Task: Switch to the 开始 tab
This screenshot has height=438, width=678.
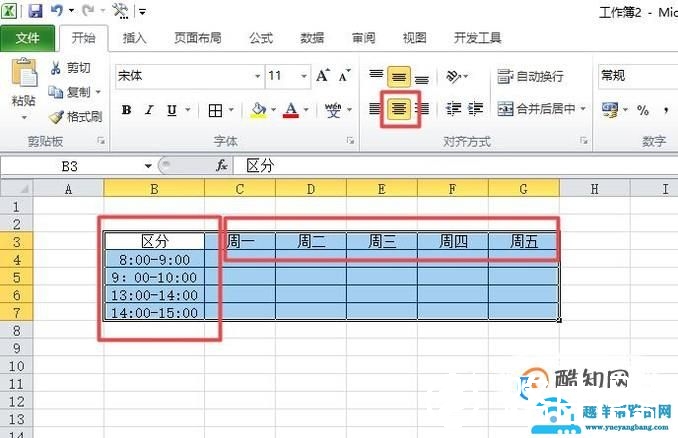Action: click(83, 38)
